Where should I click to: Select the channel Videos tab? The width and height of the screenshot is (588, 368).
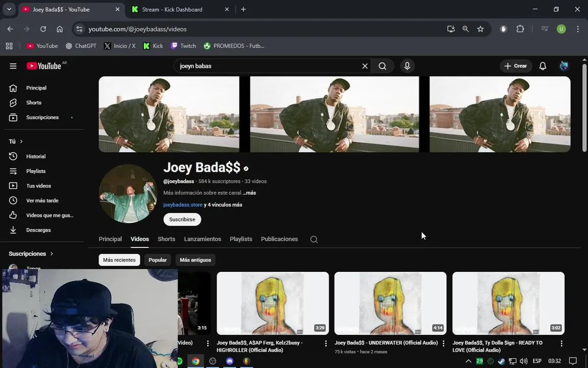139,239
